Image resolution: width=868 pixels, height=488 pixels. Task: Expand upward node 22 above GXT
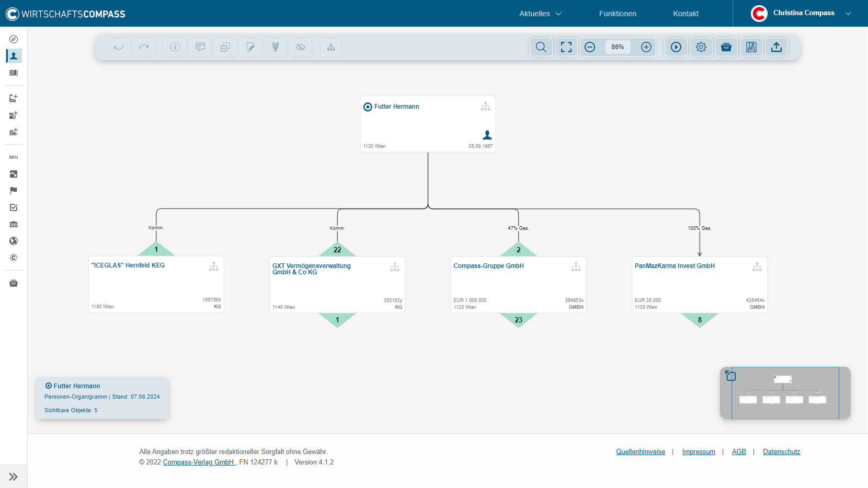(337, 250)
